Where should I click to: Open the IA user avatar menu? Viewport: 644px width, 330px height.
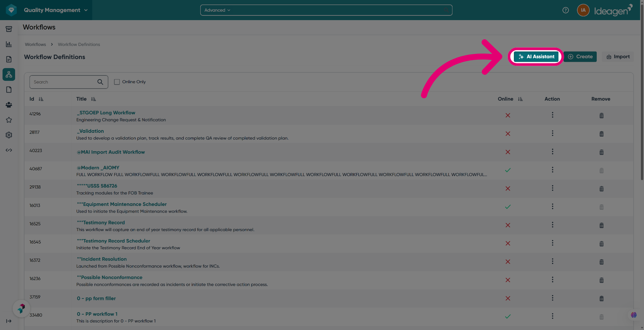pyautogui.click(x=583, y=10)
